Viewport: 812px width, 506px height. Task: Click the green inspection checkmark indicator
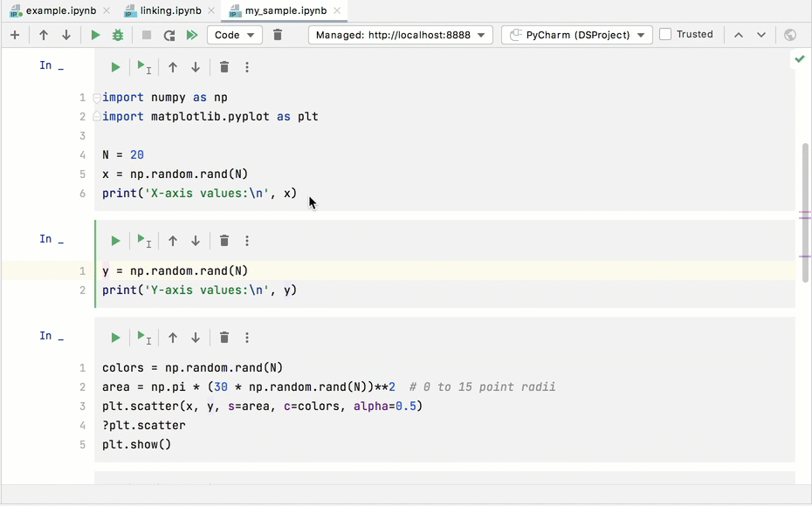pos(800,59)
